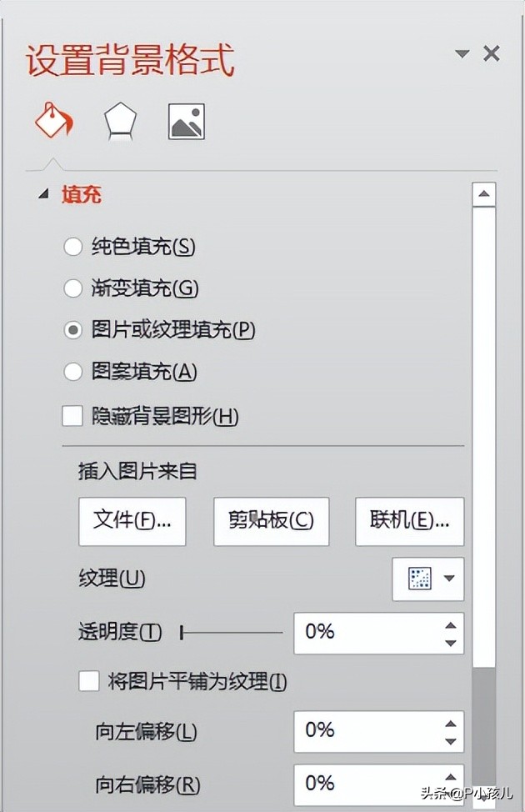Click the 联机(E)... button
The height and width of the screenshot is (812, 525).
(x=409, y=522)
